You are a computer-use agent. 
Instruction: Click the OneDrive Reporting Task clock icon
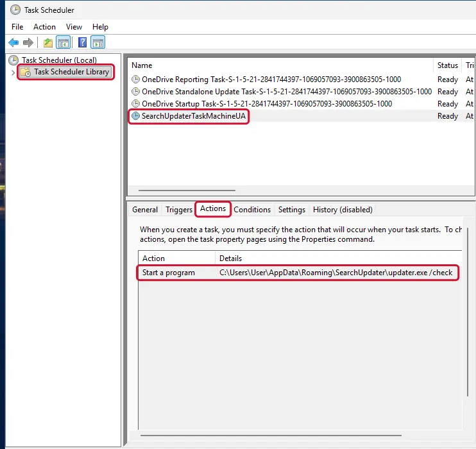[x=135, y=80]
